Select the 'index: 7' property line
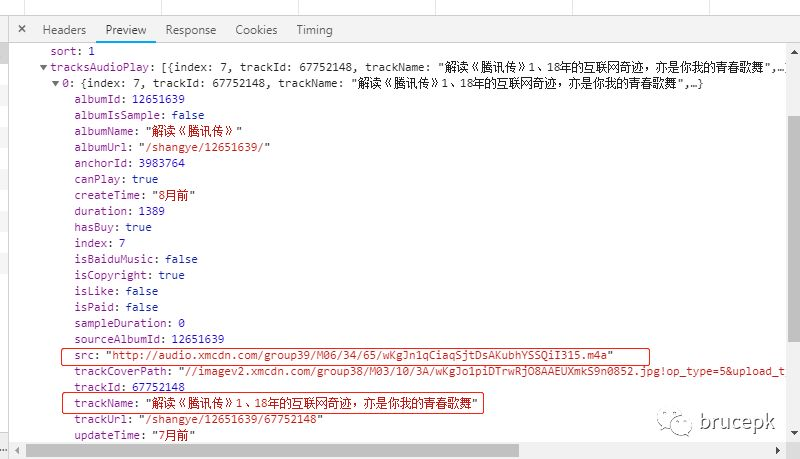Image resolution: width=800 pixels, height=459 pixels. (99, 243)
